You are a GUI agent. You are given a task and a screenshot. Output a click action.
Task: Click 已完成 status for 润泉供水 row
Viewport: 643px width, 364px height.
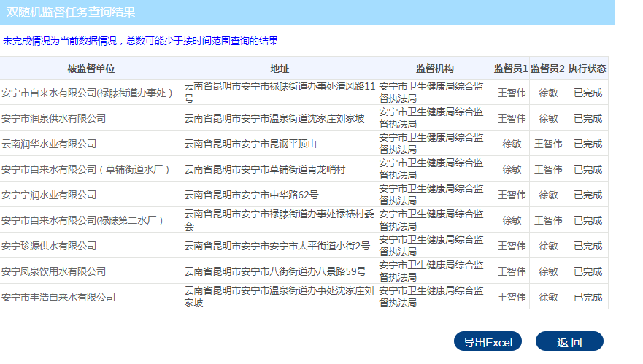[588, 118]
